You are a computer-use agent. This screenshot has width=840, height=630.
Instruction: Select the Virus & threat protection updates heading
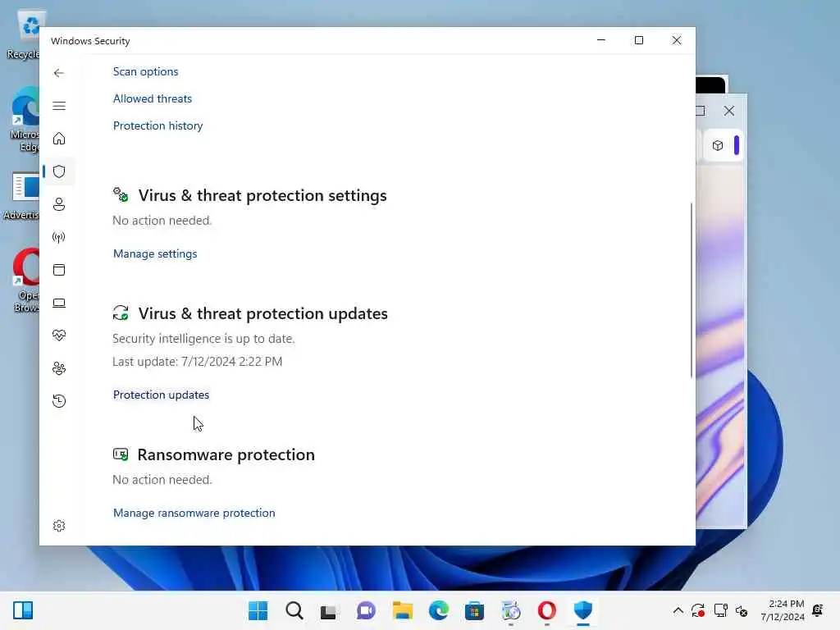[263, 313]
